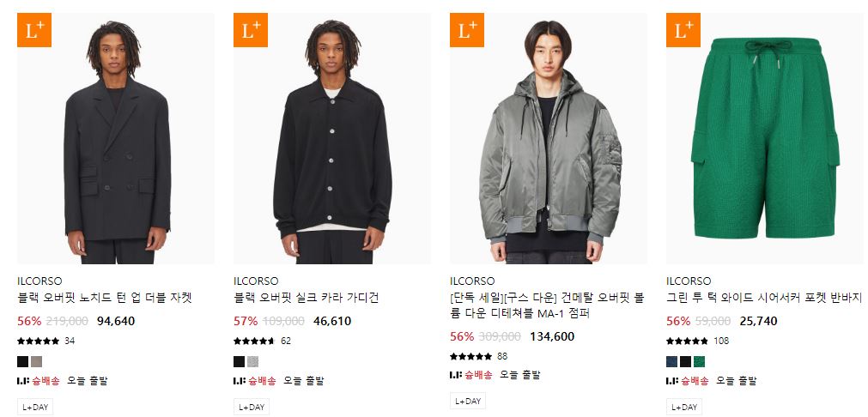868x417 pixels.
Task: Open the 블랙 오버핏 노치드 턴 업 더블 자켓 product link
Action: pos(105,298)
